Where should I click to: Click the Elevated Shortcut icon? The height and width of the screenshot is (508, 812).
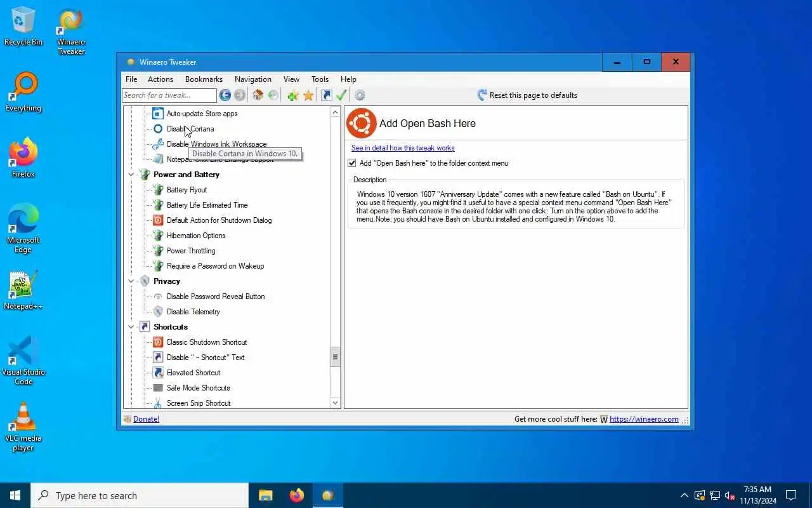(x=158, y=373)
